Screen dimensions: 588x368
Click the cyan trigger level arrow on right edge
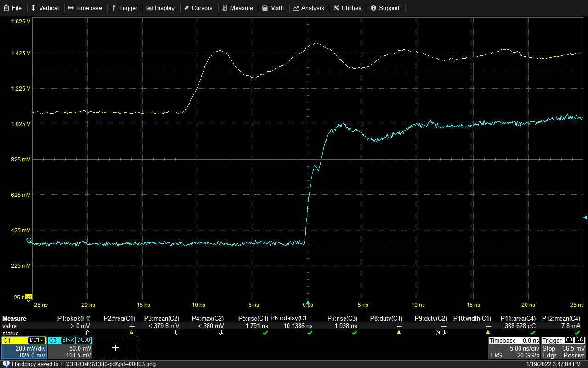tap(585, 217)
